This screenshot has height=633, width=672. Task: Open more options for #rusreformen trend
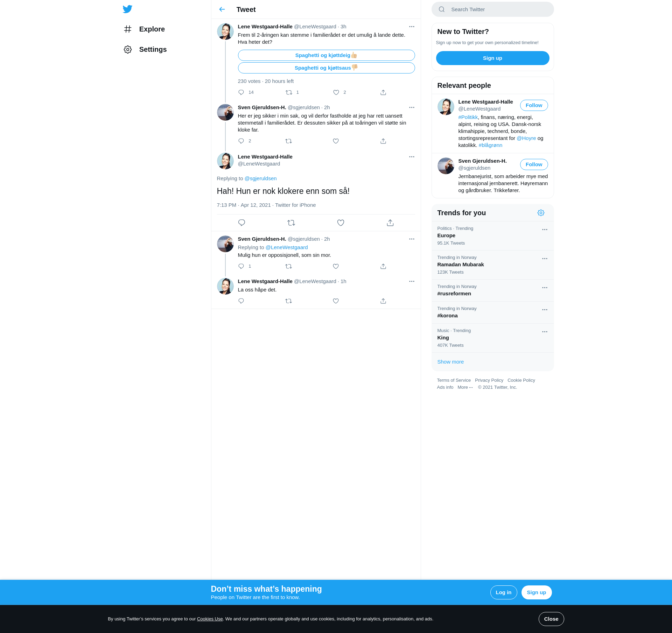[x=545, y=288]
